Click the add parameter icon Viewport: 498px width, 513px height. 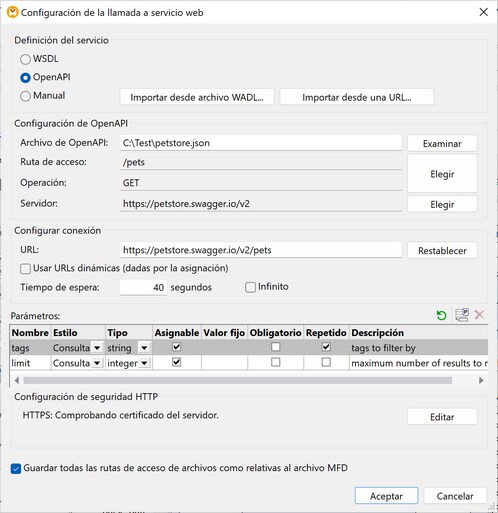click(462, 315)
